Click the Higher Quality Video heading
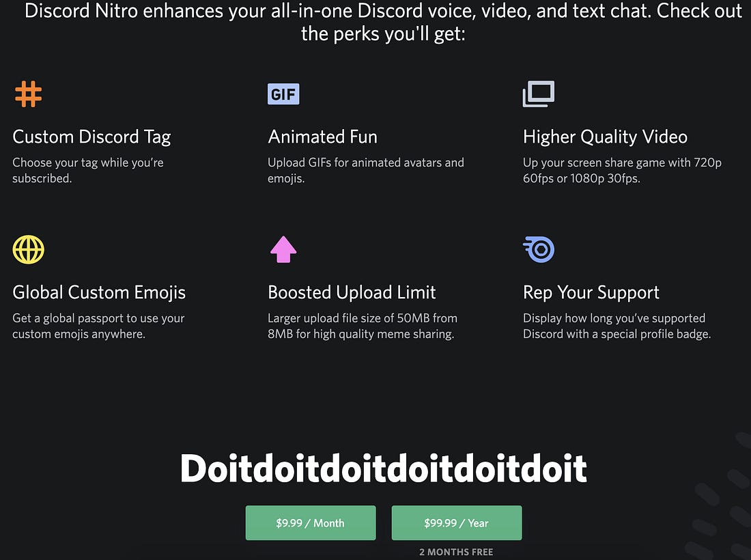The height and width of the screenshot is (560, 751). pyautogui.click(x=605, y=137)
